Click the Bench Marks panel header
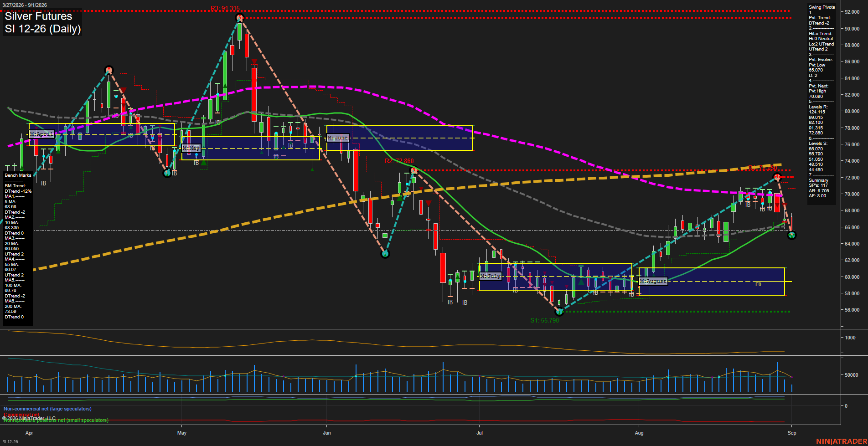 (x=18, y=175)
